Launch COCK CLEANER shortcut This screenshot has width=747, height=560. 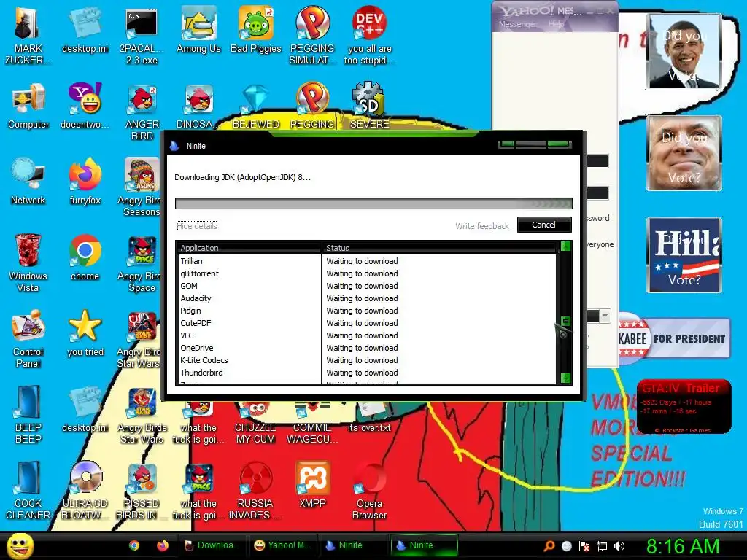point(28,490)
